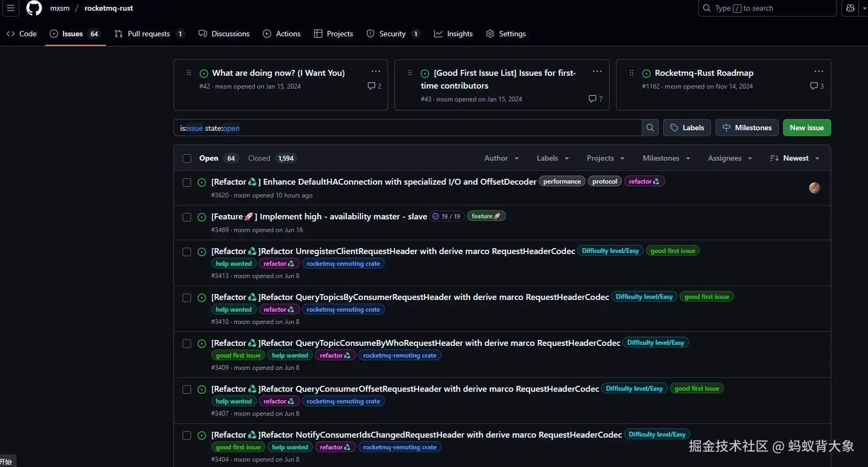Click the open-issue icon of issue #3407
Screen dimensions: 868x467
pos(202,390)
